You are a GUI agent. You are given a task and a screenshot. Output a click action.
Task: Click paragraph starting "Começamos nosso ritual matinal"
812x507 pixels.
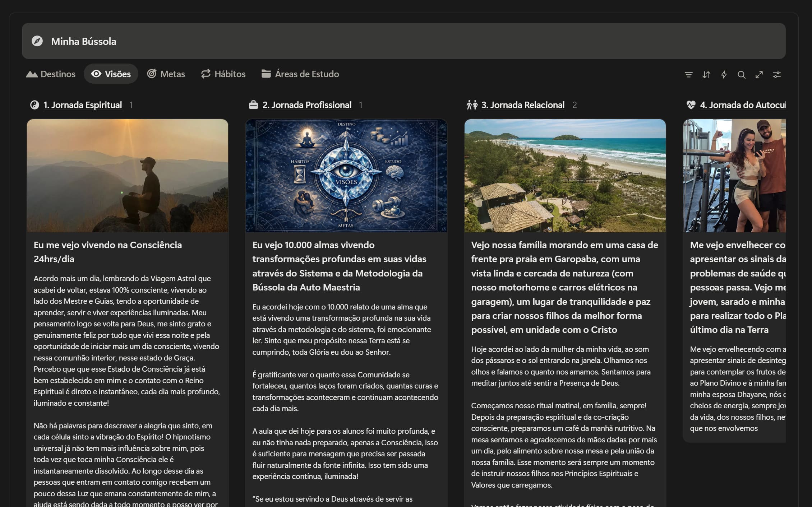click(564, 445)
